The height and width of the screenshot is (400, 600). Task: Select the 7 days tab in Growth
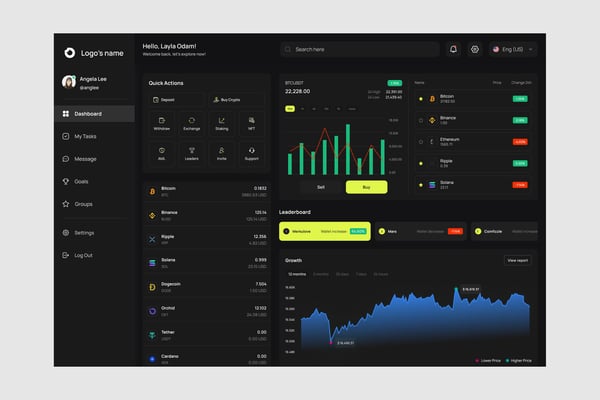coord(361,274)
